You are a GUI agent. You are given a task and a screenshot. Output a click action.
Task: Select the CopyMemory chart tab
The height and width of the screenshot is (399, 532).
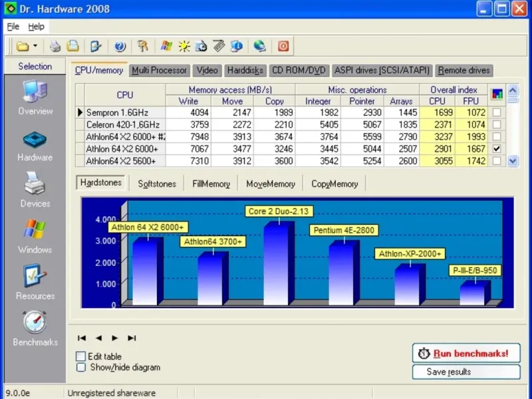[x=334, y=184]
